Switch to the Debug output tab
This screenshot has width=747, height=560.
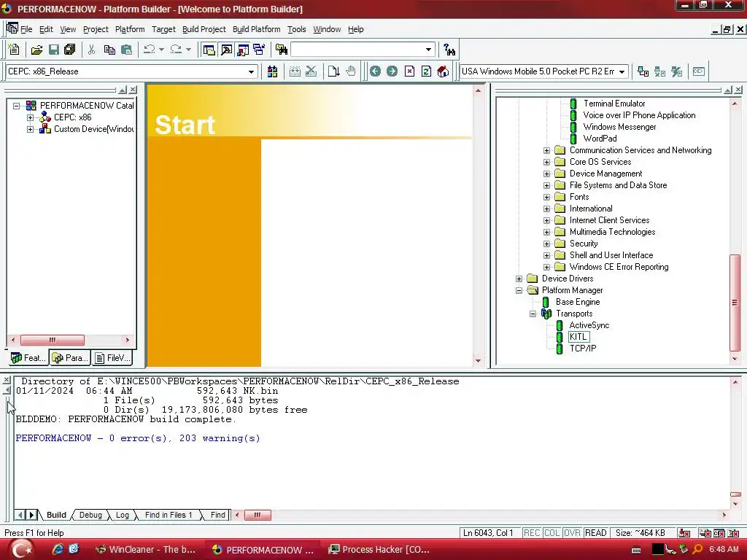click(x=90, y=515)
